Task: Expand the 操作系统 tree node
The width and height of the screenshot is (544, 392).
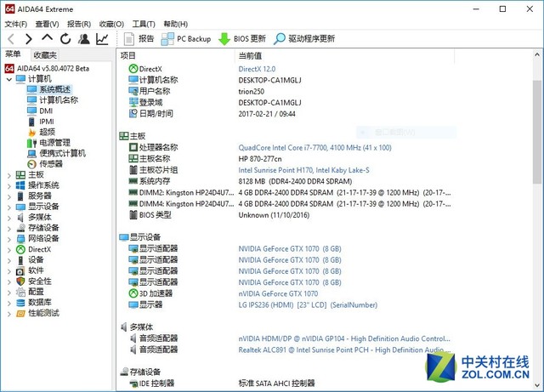Action: [9, 186]
